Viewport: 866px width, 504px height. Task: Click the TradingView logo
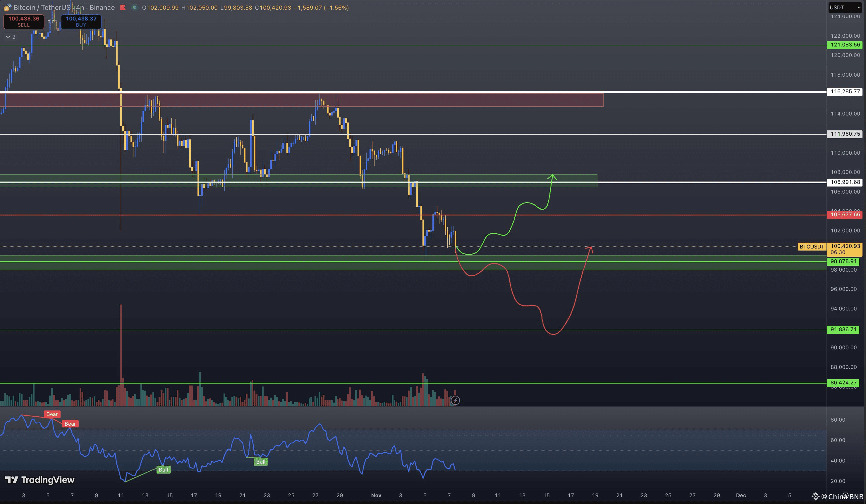tap(40, 480)
